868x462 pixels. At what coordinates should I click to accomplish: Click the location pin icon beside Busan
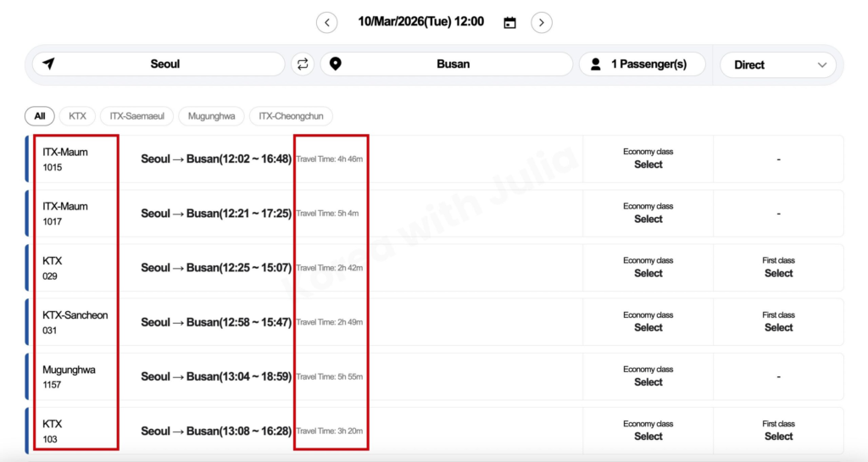point(336,64)
